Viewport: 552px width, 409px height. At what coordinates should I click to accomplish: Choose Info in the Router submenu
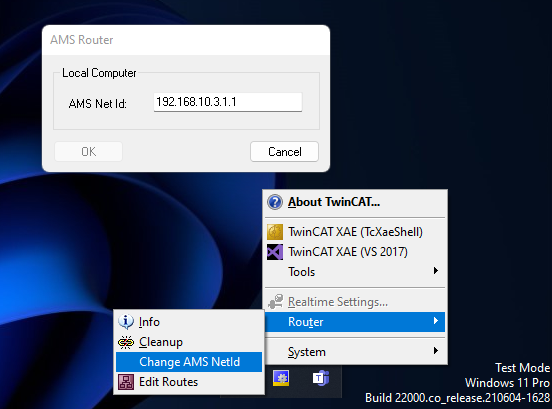point(189,322)
